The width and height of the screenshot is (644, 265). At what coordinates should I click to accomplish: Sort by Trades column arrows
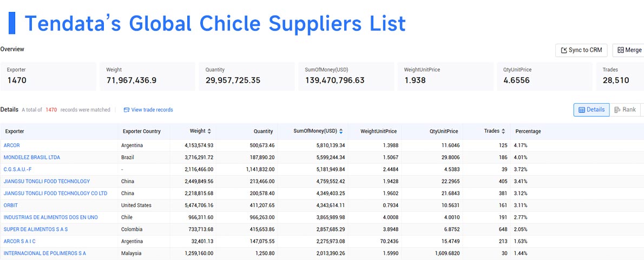pyautogui.click(x=503, y=131)
